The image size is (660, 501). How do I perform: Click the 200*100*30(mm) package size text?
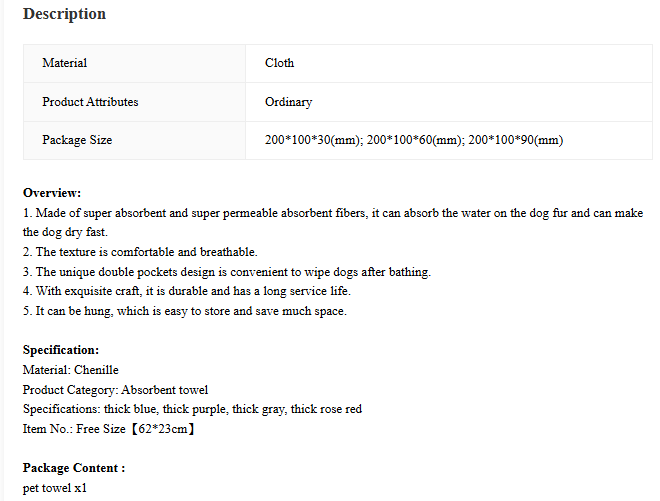[x=314, y=140]
